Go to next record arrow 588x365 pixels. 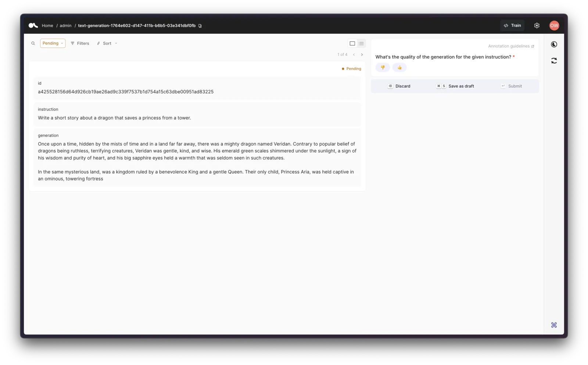(362, 55)
